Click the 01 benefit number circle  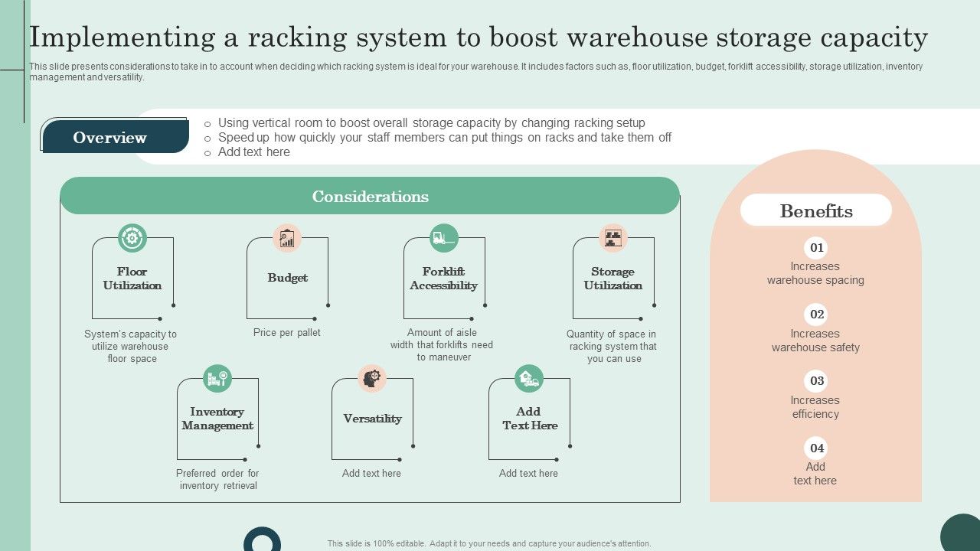point(817,247)
